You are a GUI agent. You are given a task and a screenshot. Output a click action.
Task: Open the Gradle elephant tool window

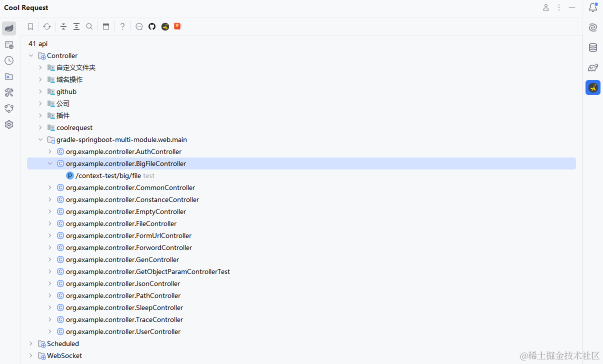click(x=593, y=67)
